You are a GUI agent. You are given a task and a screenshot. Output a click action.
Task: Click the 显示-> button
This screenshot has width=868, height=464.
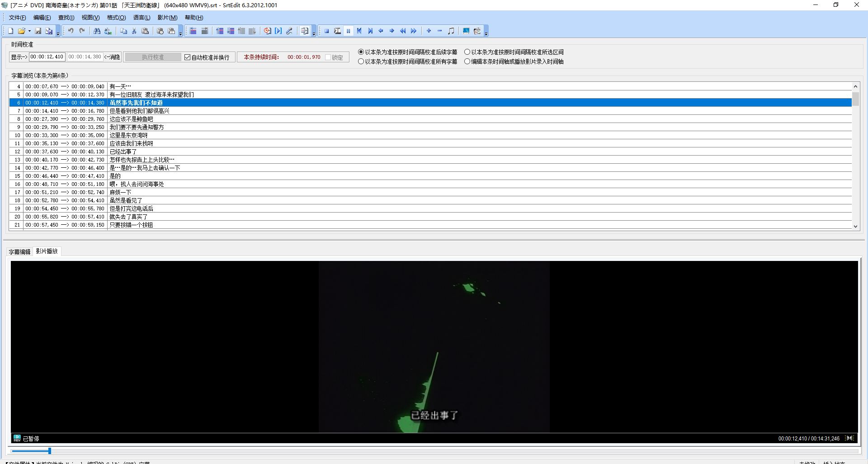pos(19,57)
